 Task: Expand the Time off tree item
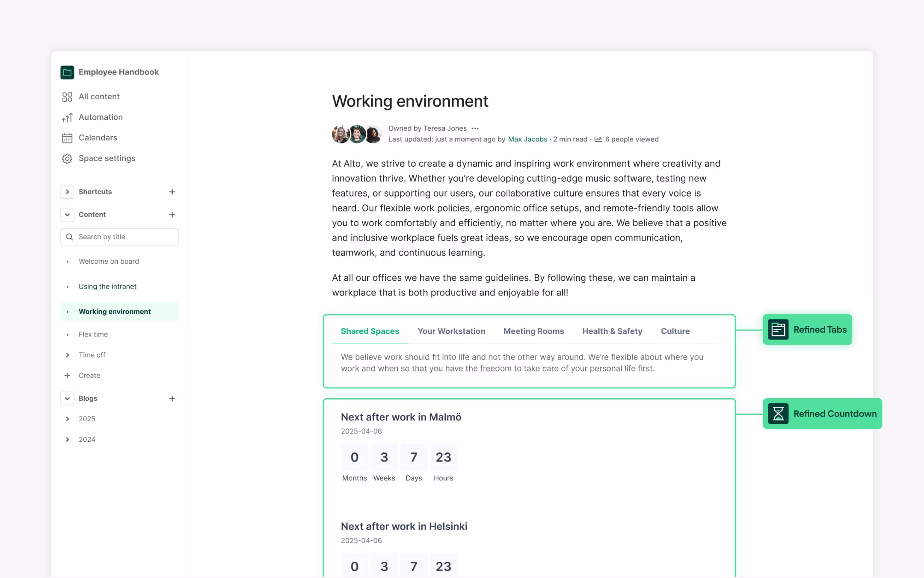67,355
